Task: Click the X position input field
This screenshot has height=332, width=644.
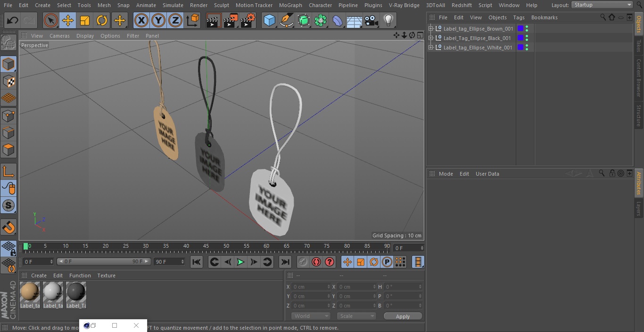Action: (x=311, y=287)
